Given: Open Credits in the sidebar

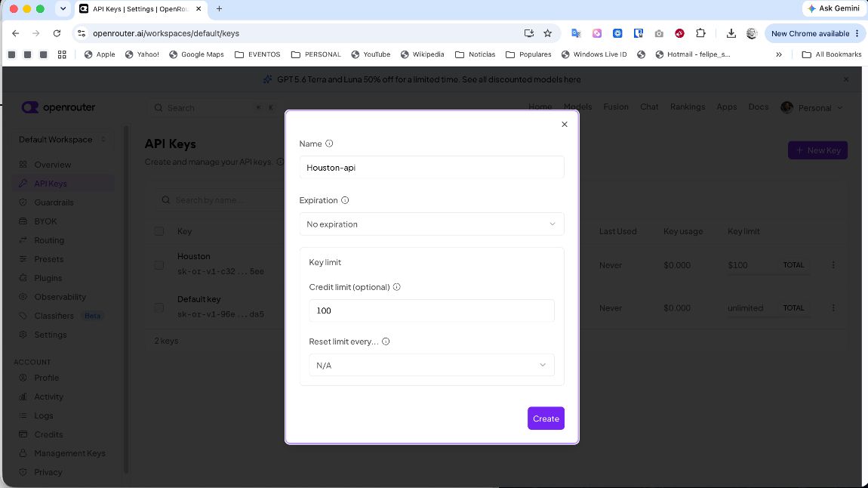Looking at the screenshot, I should [x=48, y=434].
